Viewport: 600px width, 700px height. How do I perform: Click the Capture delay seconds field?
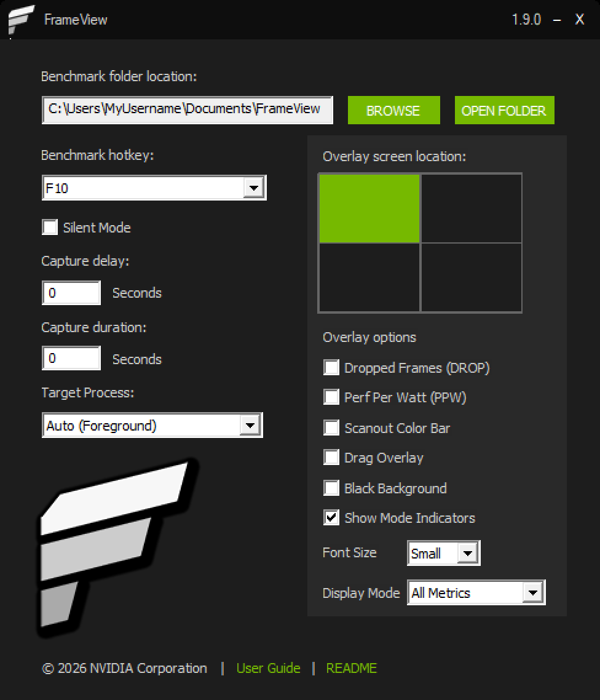click(x=71, y=293)
